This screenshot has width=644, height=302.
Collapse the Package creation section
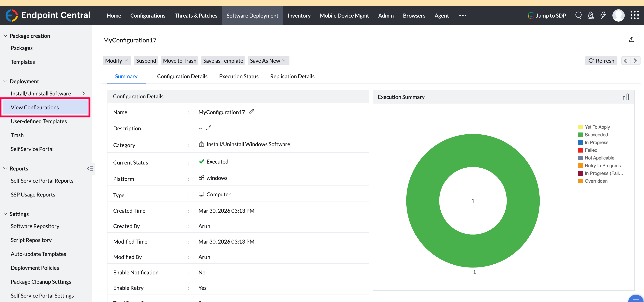pyautogui.click(x=6, y=36)
